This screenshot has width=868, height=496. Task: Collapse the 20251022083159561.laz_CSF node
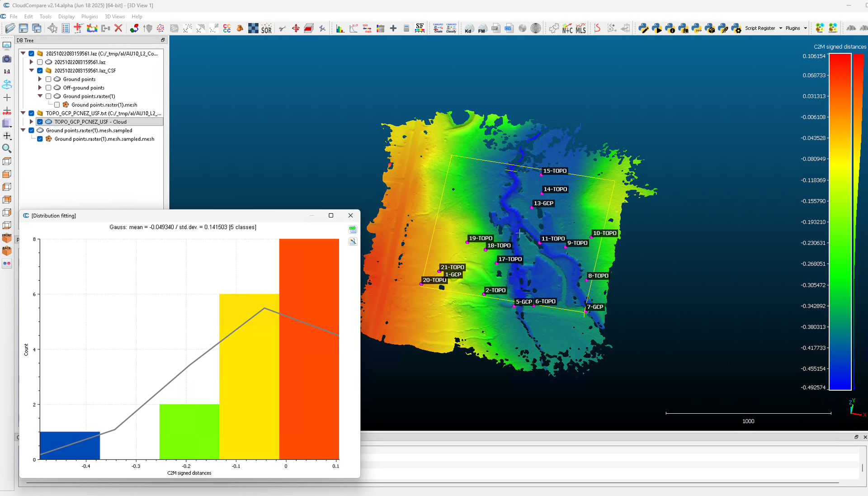(x=32, y=71)
